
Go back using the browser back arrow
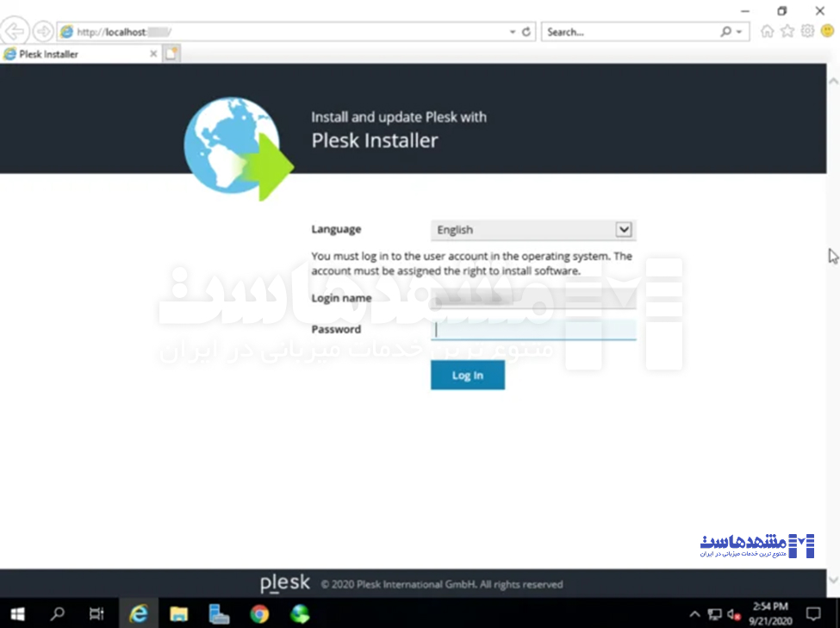pyautogui.click(x=15, y=31)
